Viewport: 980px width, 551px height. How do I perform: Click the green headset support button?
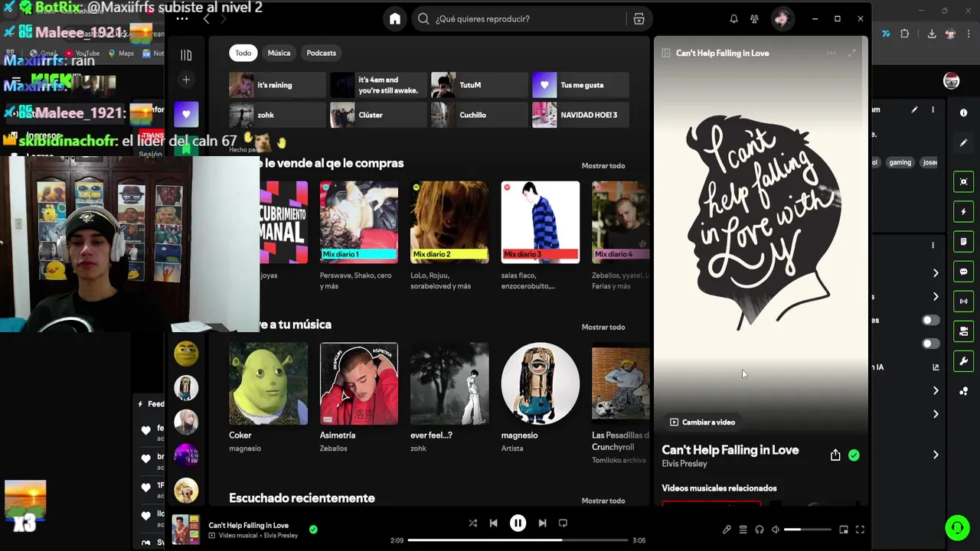coord(957,528)
